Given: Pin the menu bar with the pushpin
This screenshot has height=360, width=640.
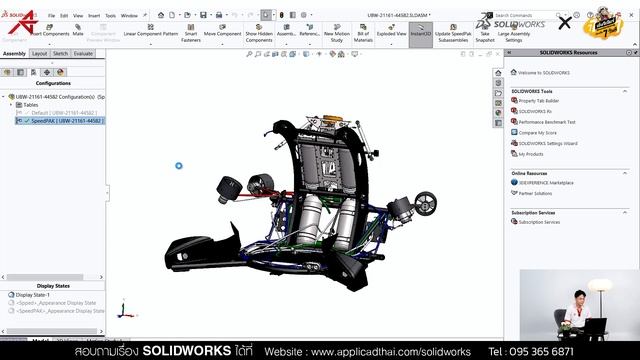Looking at the screenshot, I should [x=144, y=16].
